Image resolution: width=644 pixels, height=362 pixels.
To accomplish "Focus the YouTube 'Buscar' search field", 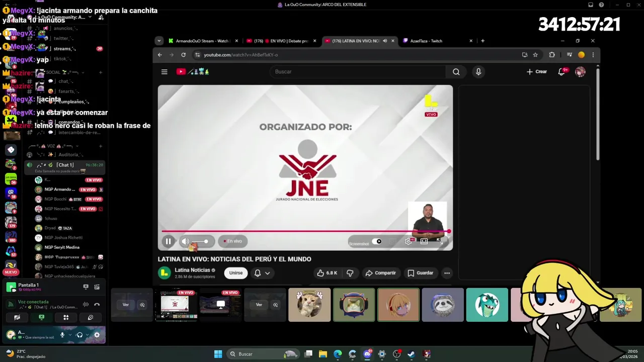I will 358,72.
